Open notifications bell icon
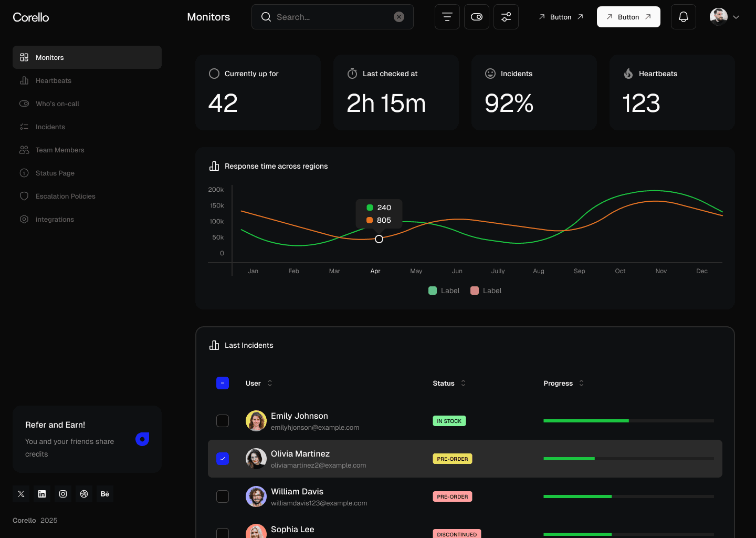The width and height of the screenshot is (756, 538). [684, 17]
